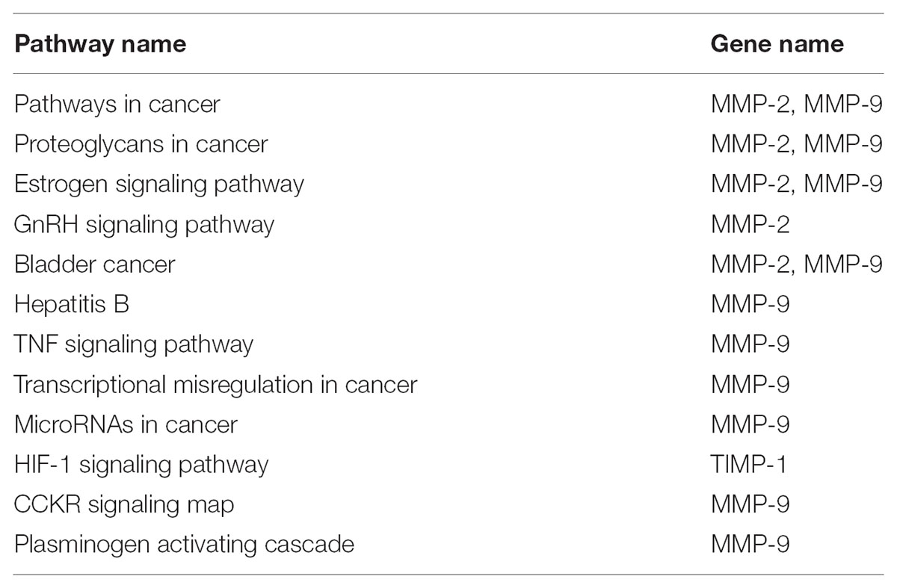The width and height of the screenshot is (897, 588).
Task: Click the gene cell for Pathways in cancer
Action: [797, 103]
